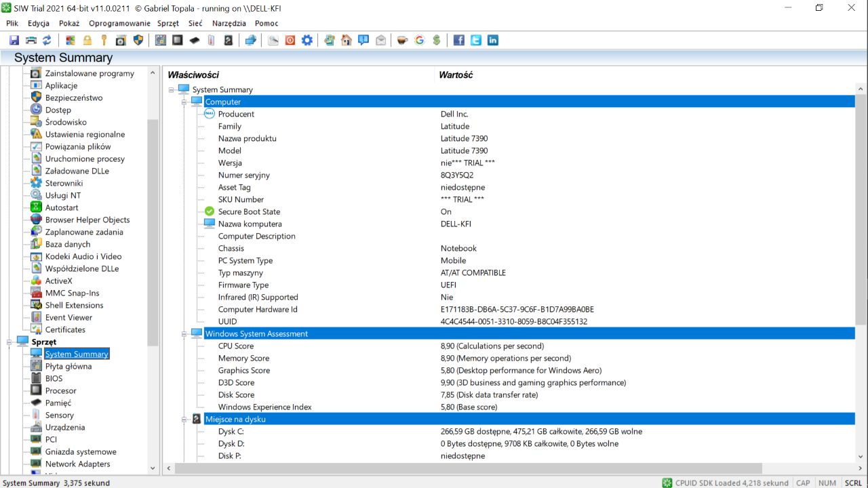Click the refresh toolbar icon
The image size is (868, 488).
pos(46,40)
